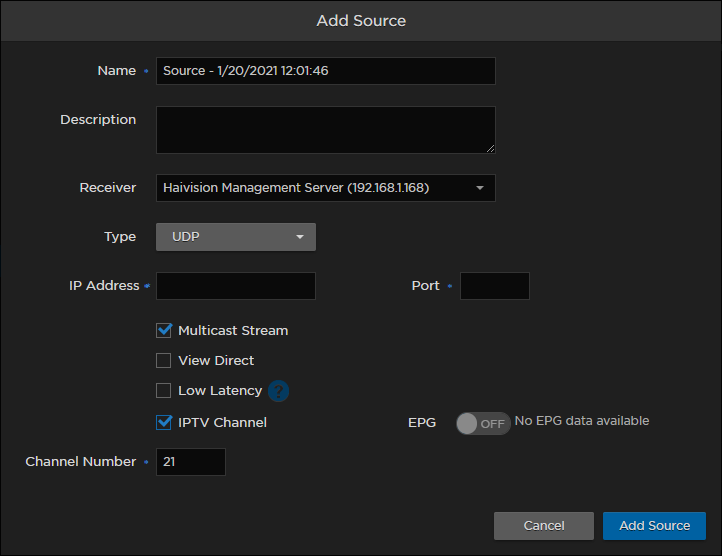Disable the Multicast Stream checkbox

pos(164,330)
